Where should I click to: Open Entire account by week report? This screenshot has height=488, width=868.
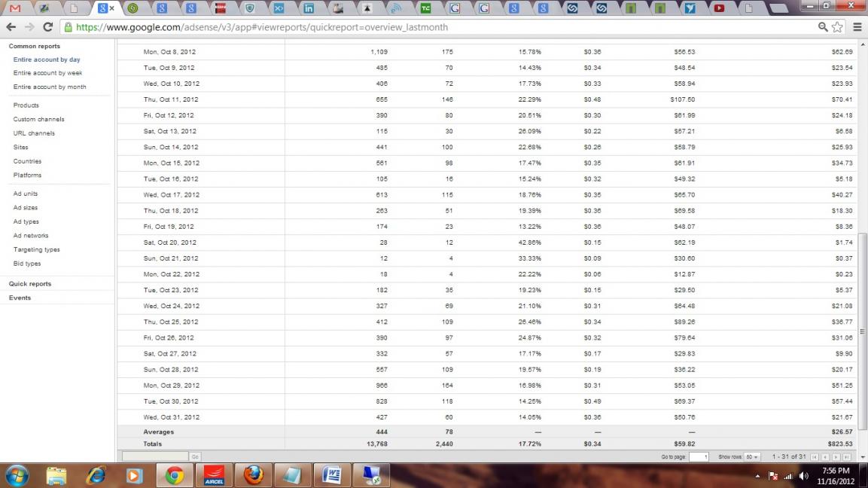tap(47, 72)
